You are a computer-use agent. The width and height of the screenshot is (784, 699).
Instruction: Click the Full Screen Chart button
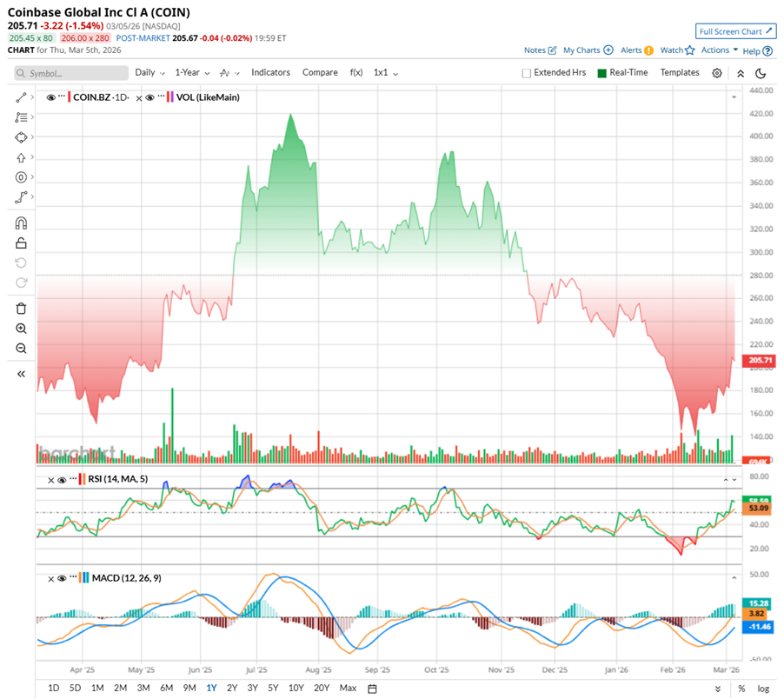coord(735,31)
